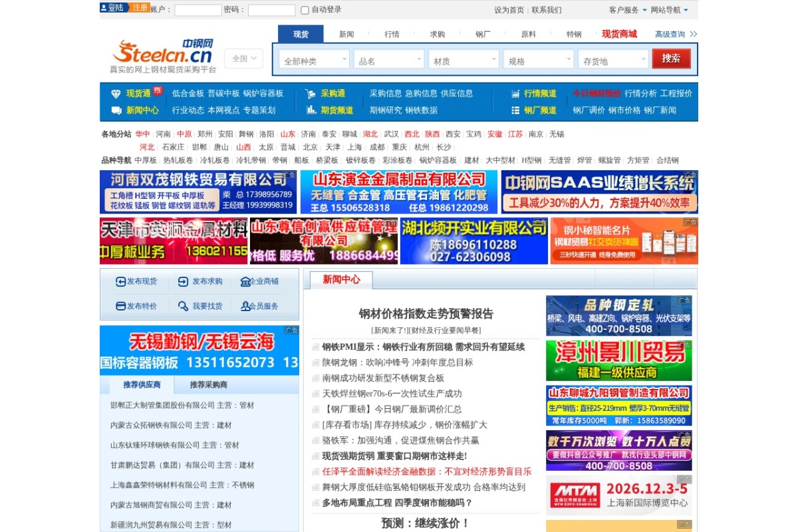Screen dimensions: 798x532
Task: Open the 品名 dropdown
Action: pyautogui.click(x=388, y=60)
